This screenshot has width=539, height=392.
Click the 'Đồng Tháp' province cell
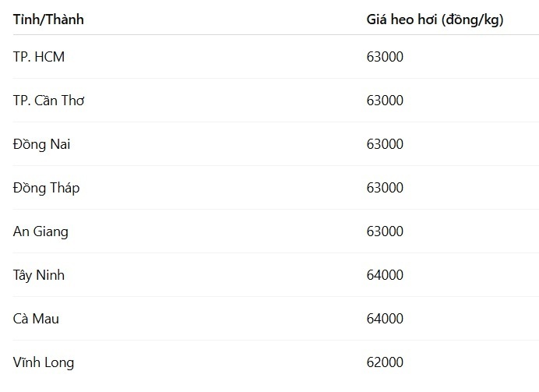point(46,188)
